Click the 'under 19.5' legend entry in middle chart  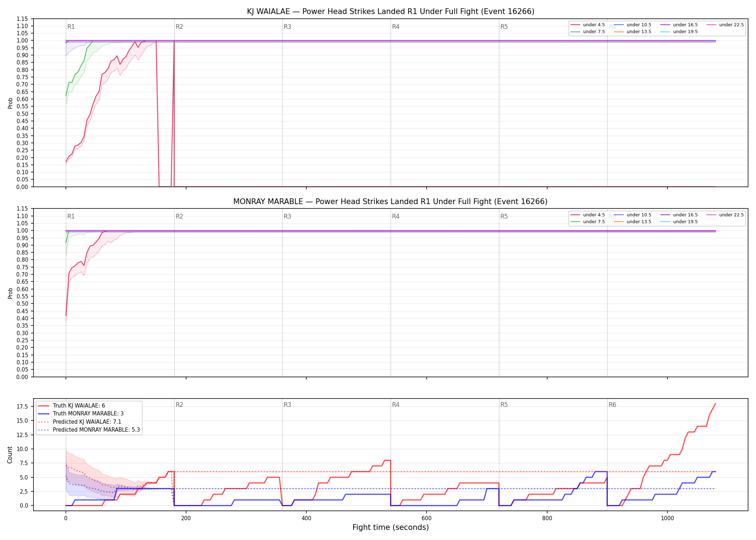(x=679, y=222)
